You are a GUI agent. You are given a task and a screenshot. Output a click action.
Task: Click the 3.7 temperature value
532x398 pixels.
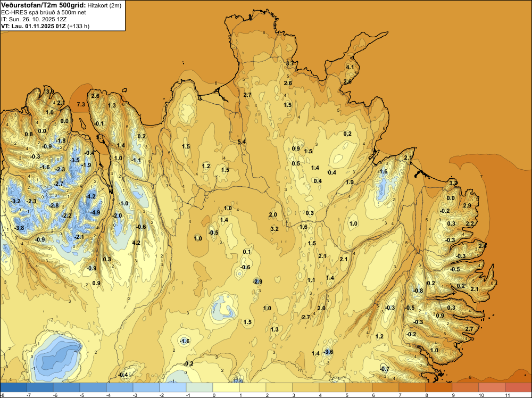[290, 63]
